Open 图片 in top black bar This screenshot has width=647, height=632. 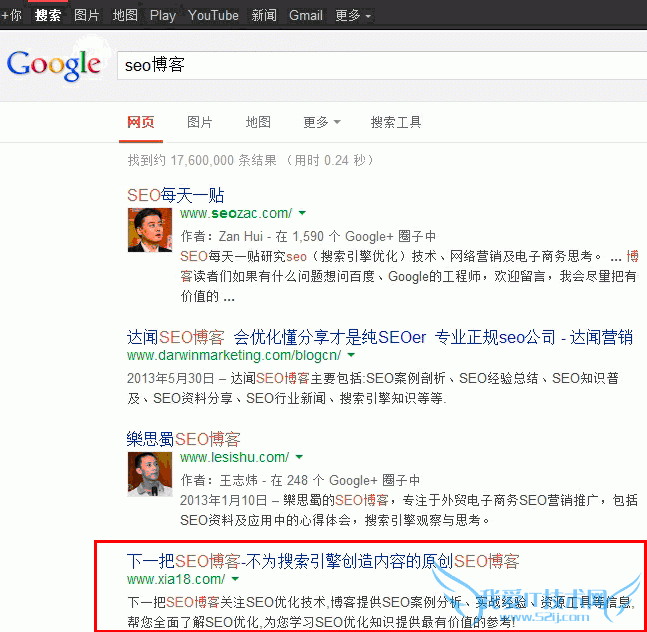click(87, 15)
